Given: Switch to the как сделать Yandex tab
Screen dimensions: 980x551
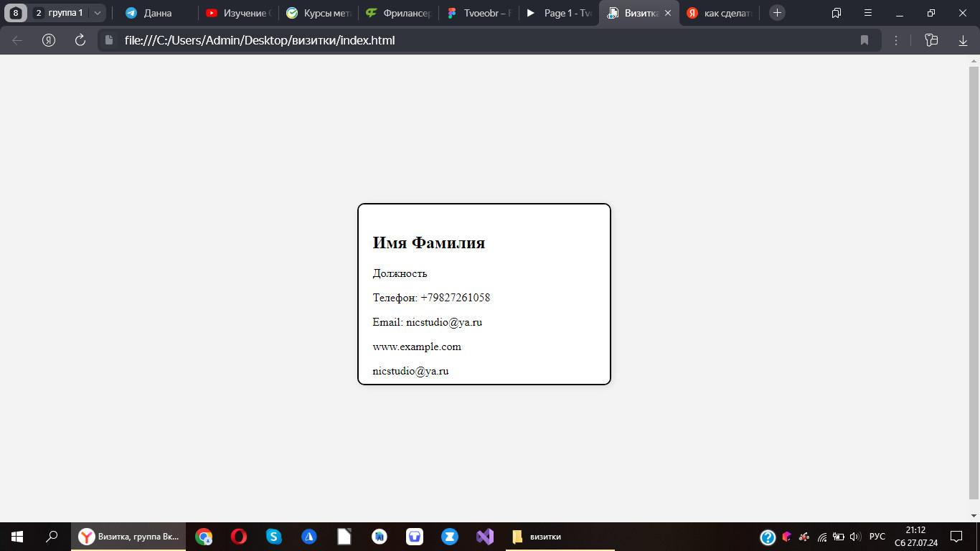Looking at the screenshot, I should tap(720, 13).
